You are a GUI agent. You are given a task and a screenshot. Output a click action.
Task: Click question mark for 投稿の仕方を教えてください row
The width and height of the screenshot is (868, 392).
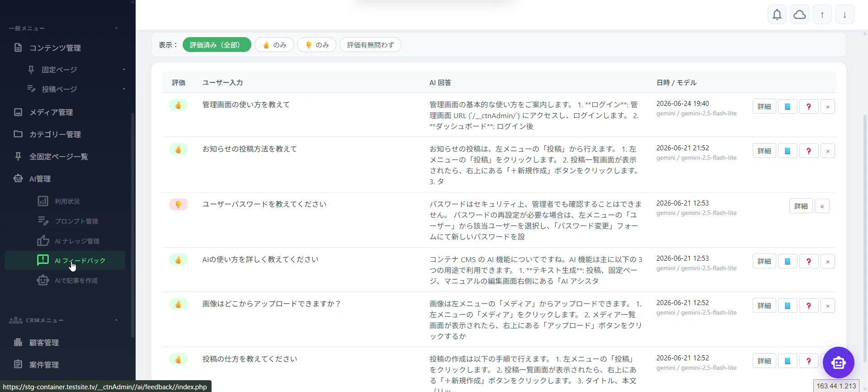pyautogui.click(x=809, y=361)
